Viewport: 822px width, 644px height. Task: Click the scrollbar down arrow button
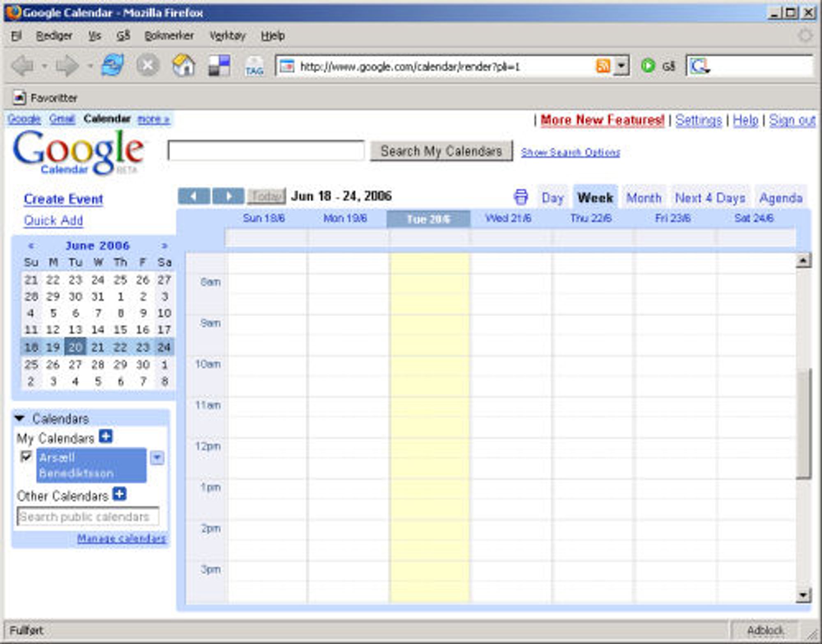pos(804,595)
